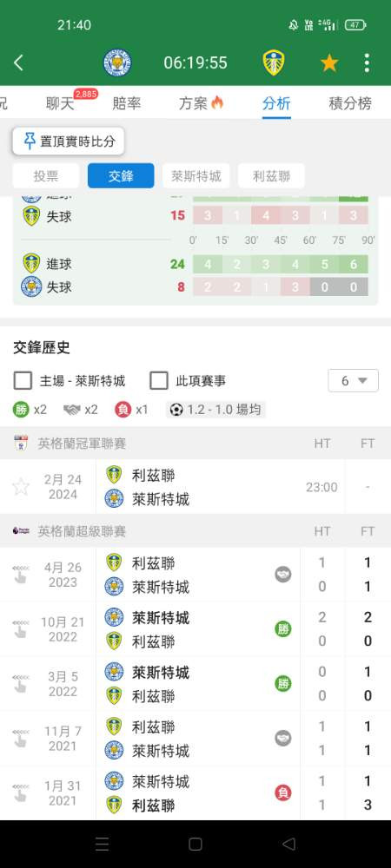Toggle the yellow favorite star
This screenshot has width=391, height=868.
329,63
